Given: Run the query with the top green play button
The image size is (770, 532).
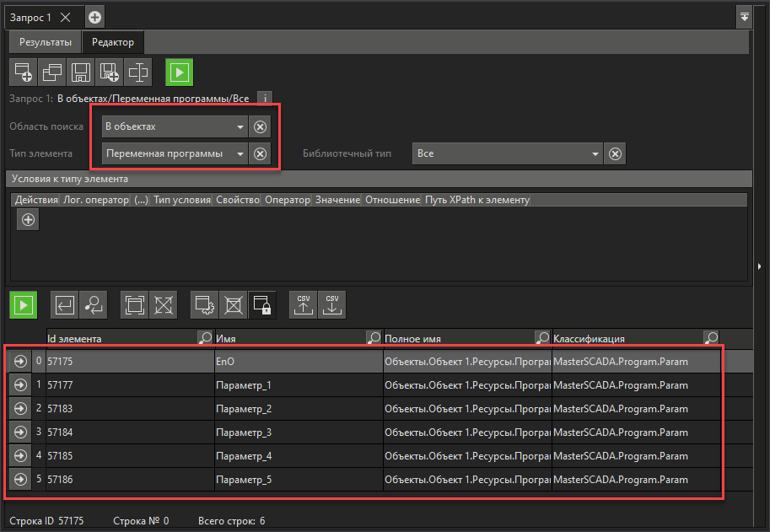Looking at the screenshot, I should click(178, 73).
